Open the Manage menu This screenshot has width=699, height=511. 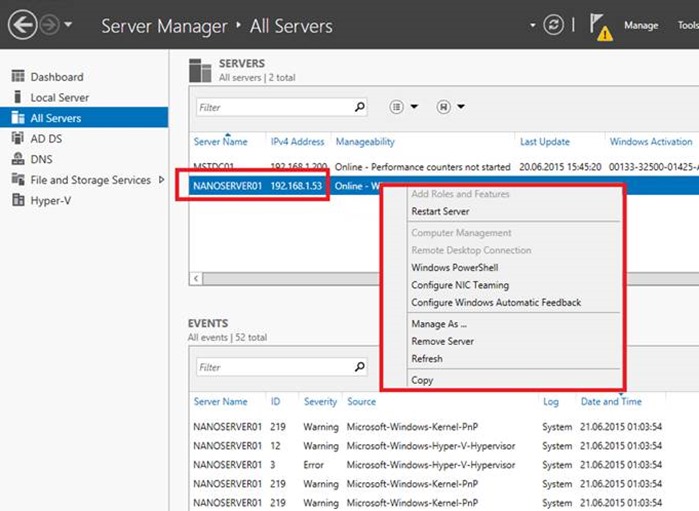click(641, 25)
